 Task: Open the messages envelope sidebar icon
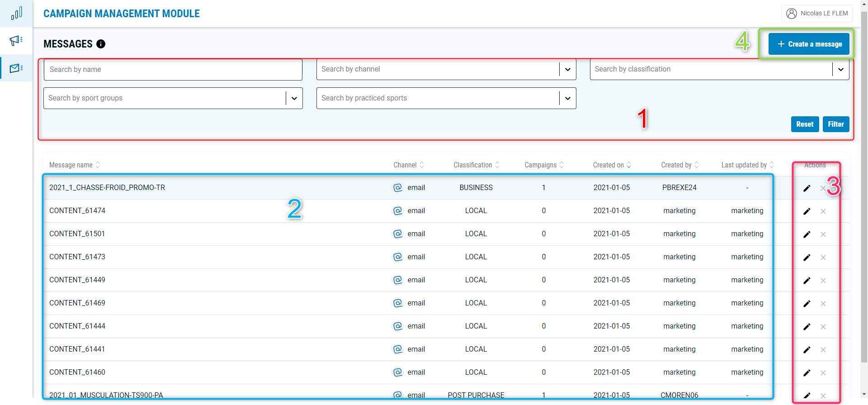16,68
